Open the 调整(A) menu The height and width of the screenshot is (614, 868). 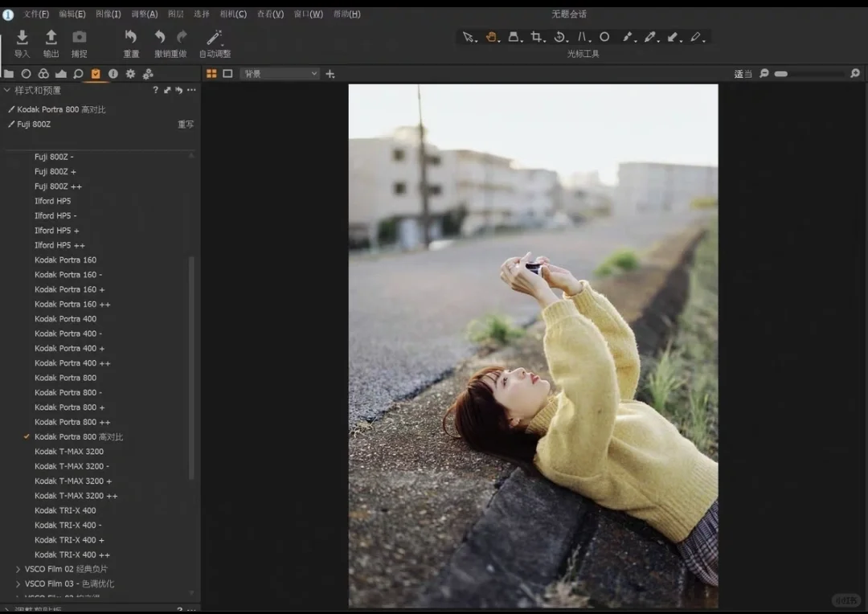[145, 14]
